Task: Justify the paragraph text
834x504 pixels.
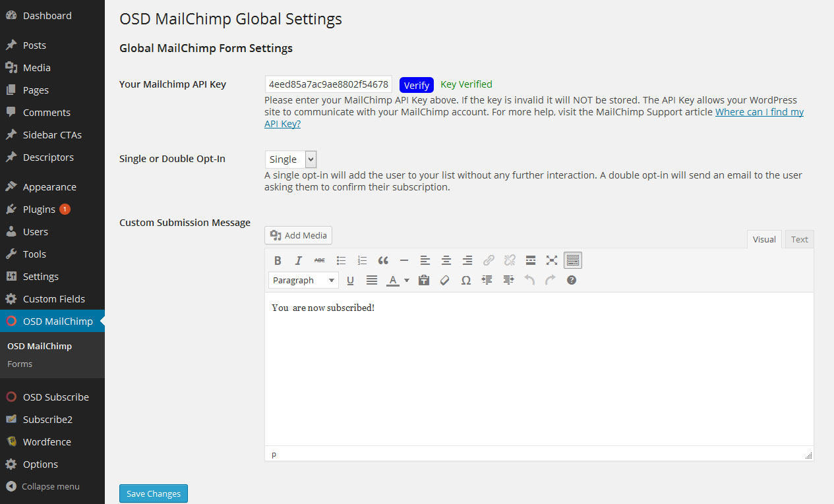Action: click(x=372, y=280)
